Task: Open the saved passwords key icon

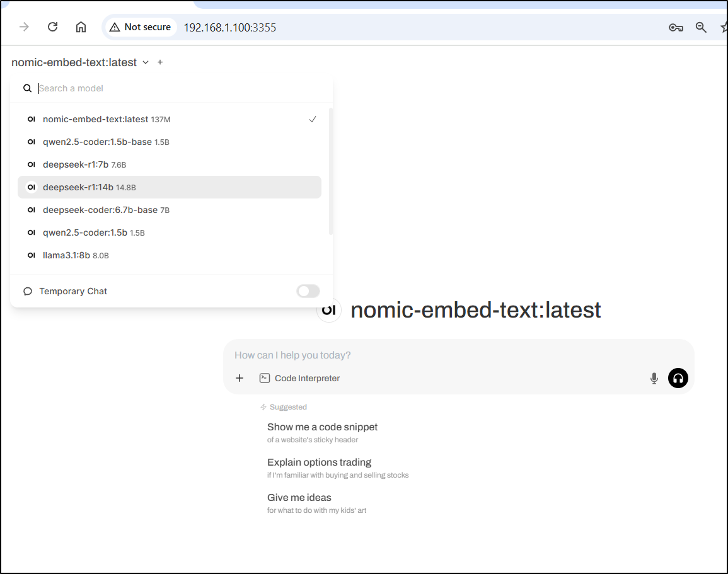Action: [676, 28]
